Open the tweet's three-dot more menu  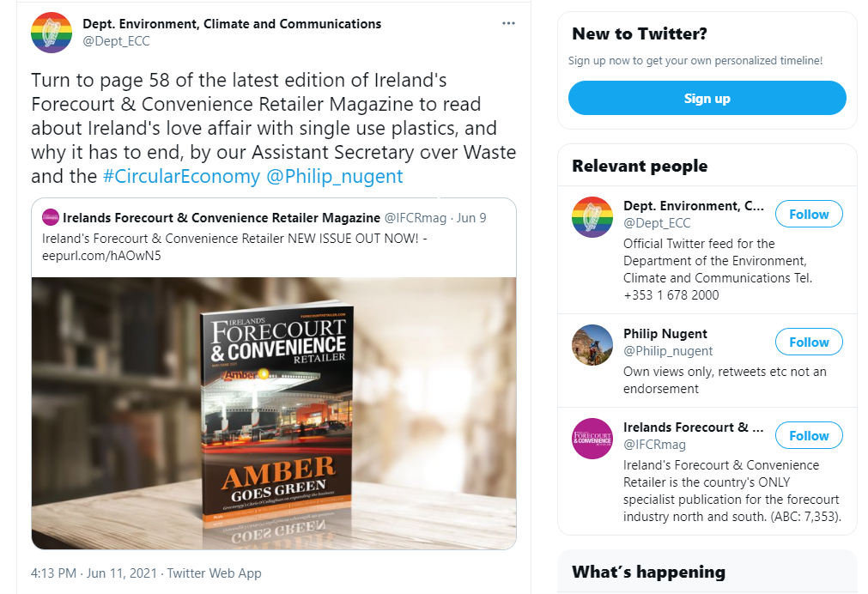pos(509,23)
